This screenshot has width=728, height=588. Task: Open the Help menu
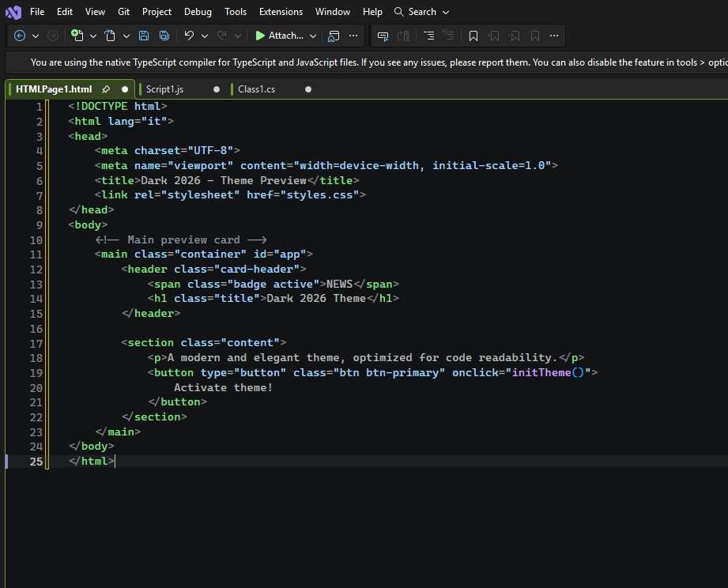[x=372, y=12]
